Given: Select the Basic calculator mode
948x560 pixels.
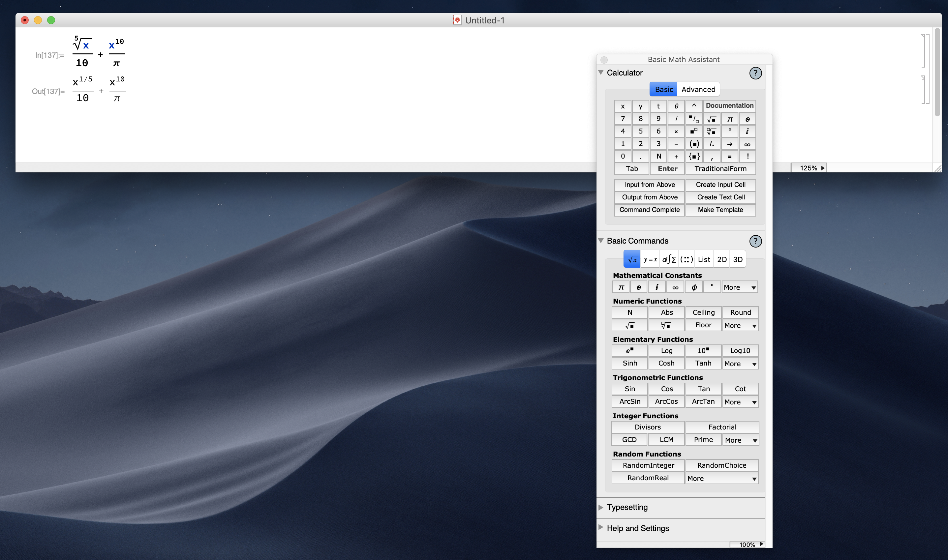Looking at the screenshot, I should [x=663, y=89].
